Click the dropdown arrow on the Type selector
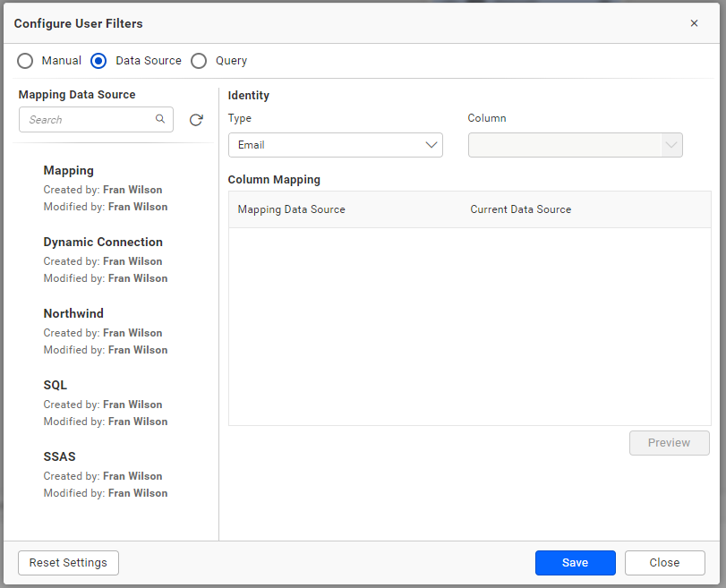 [431, 144]
